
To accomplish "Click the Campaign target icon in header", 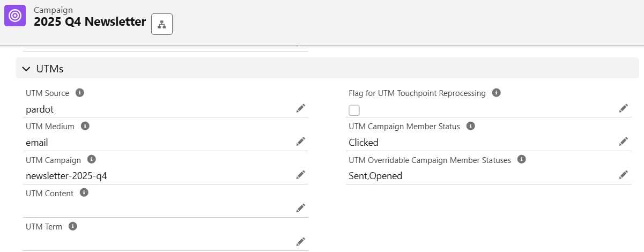I will pyautogui.click(x=16, y=16).
